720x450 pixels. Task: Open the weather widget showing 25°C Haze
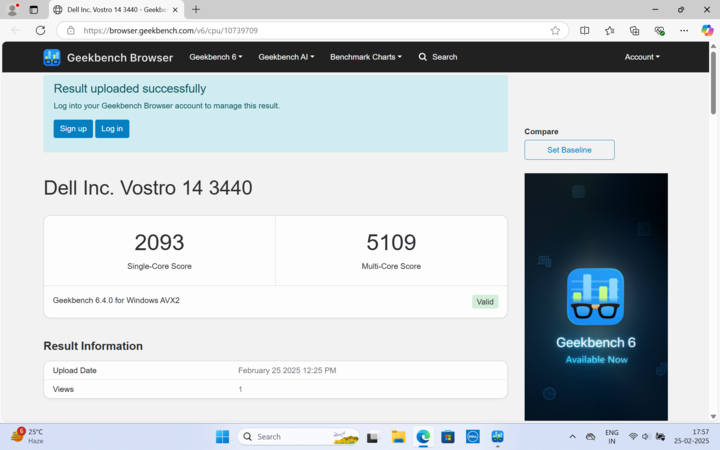coord(27,436)
